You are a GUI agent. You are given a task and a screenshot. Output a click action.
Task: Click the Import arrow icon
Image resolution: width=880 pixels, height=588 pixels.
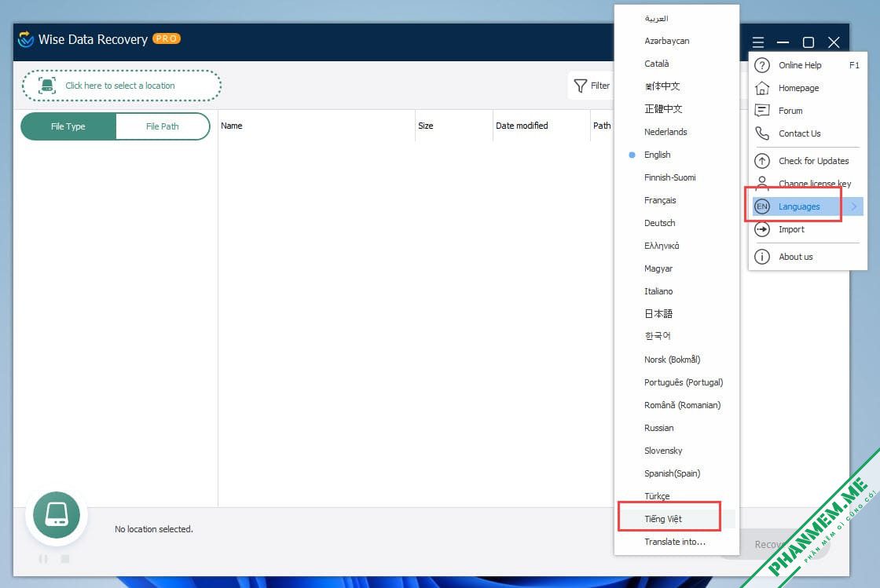[761, 229]
